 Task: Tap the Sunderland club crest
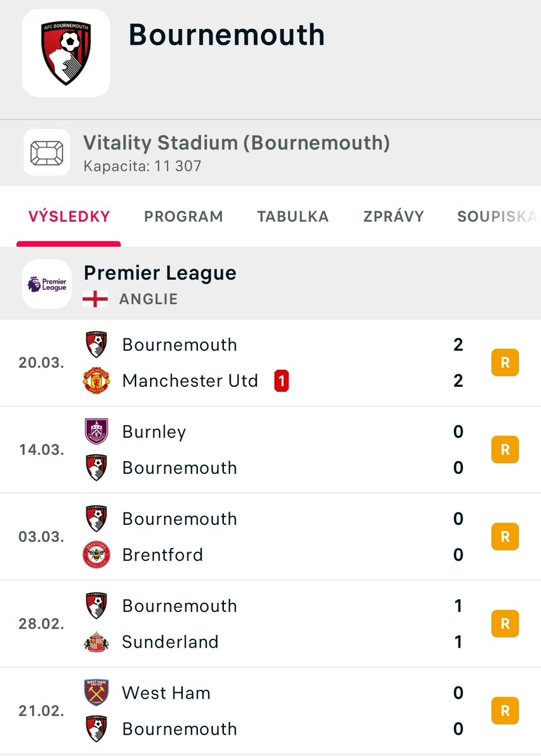(96, 641)
